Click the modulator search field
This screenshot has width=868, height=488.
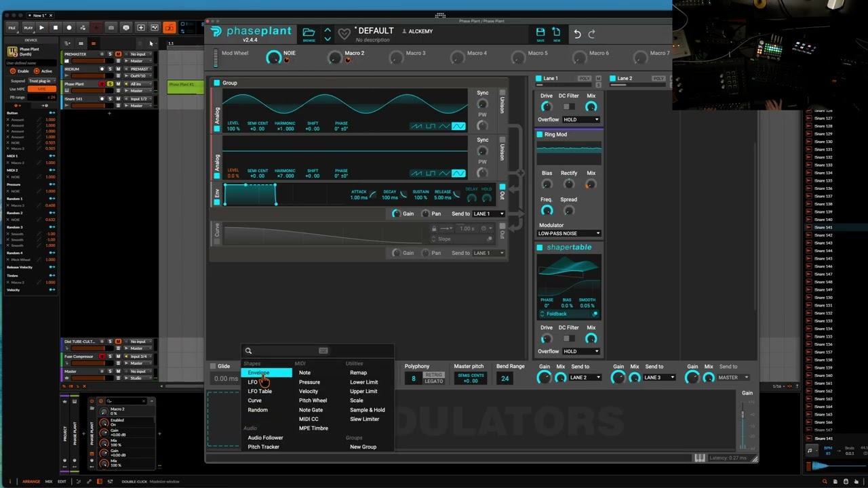(x=285, y=350)
